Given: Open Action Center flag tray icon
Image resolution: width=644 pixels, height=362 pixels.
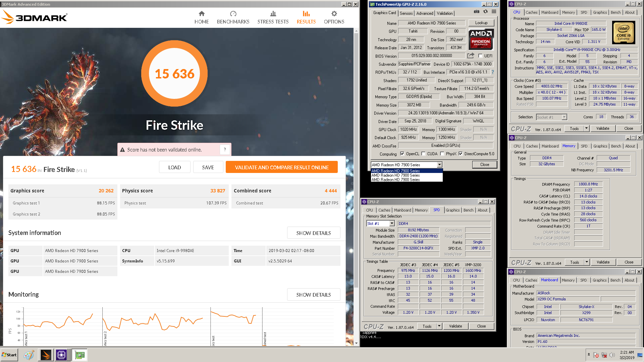Looking at the screenshot, I should coord(596,355).
